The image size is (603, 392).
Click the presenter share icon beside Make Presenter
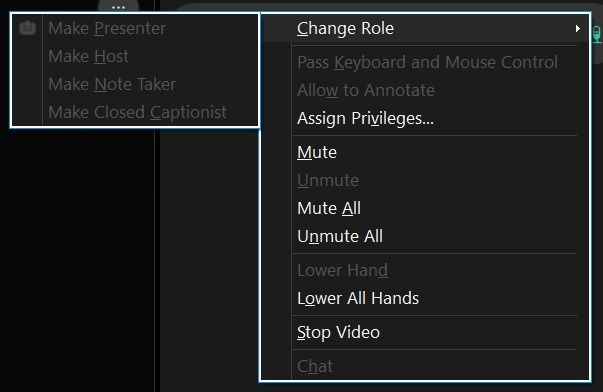pyautogui.click(x=27, y=28)
